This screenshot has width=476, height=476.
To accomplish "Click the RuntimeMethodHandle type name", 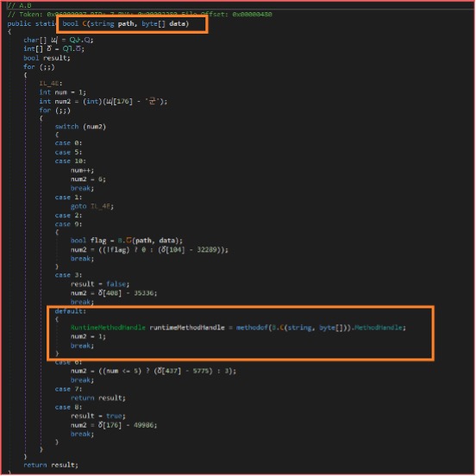I will pyautogui.click(x=108, y=328).
